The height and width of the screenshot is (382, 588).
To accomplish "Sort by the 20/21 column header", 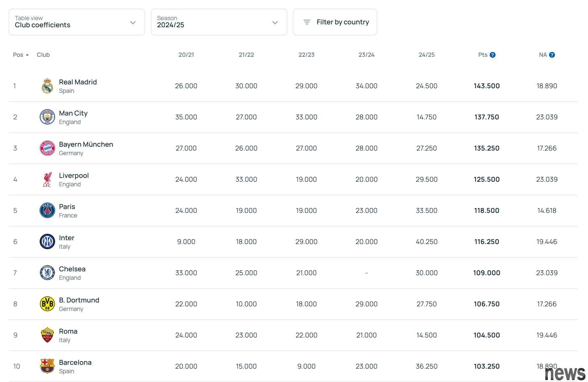I will 186,55.
